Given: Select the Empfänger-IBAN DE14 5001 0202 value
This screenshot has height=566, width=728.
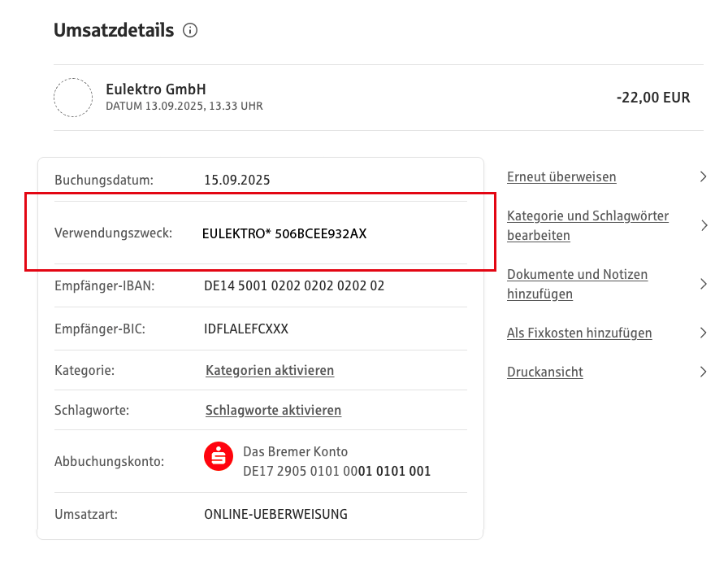Looking at the screenshot, I should point(294,285).
